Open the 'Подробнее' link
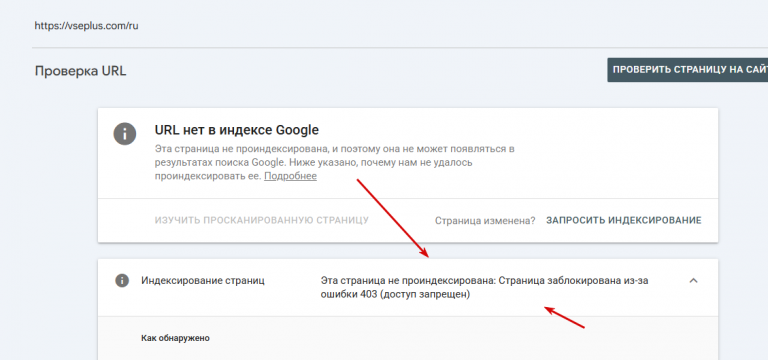The width and height of the screenshot is (768, 360). coord(290,176)
